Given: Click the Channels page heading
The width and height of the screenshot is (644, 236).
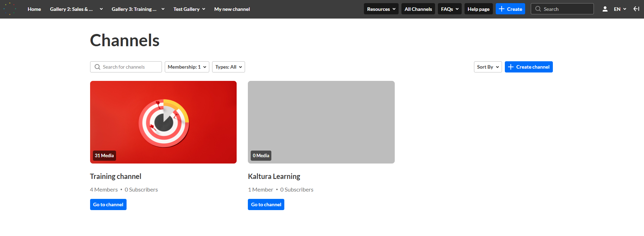Looking at the screenshot, I should [x=125, y=40].
